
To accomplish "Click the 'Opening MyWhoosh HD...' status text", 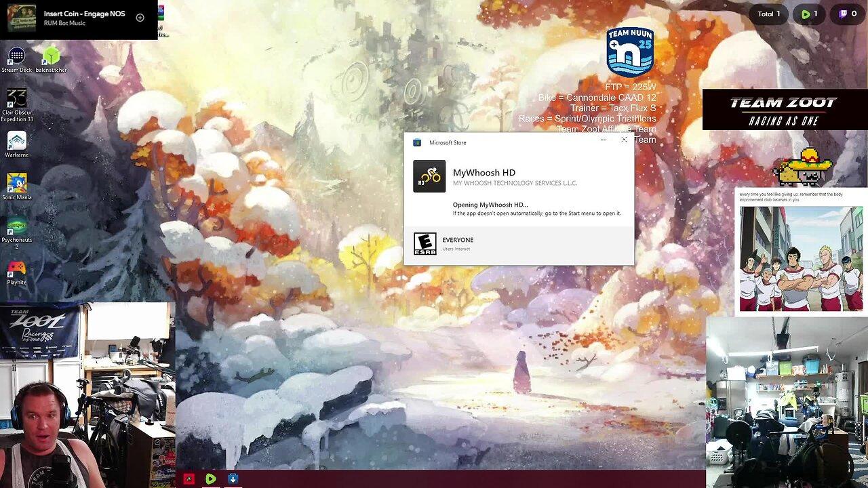I will point(490,205).
